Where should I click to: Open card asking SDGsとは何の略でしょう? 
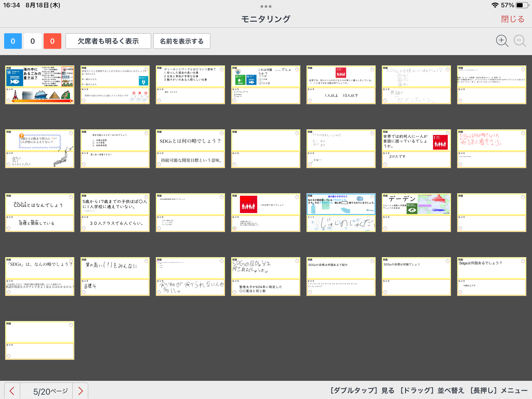click(190, 149)
